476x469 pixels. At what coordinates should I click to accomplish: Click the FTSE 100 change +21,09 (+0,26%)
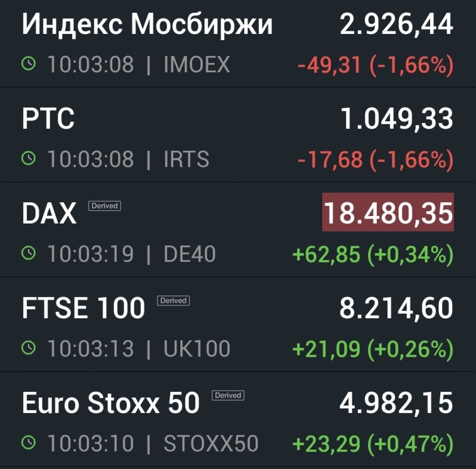pos(372,348)
